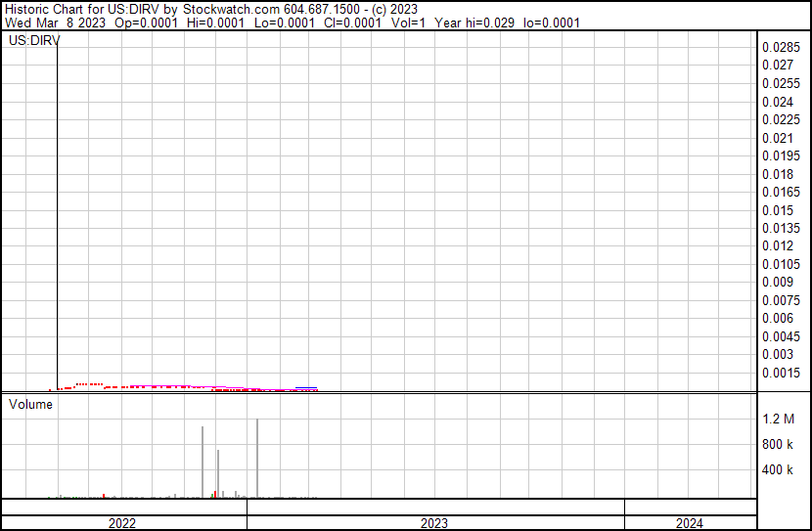812x531 pixels.
Task: Click the 0.015 price axis label
Action: pos(778,210)
